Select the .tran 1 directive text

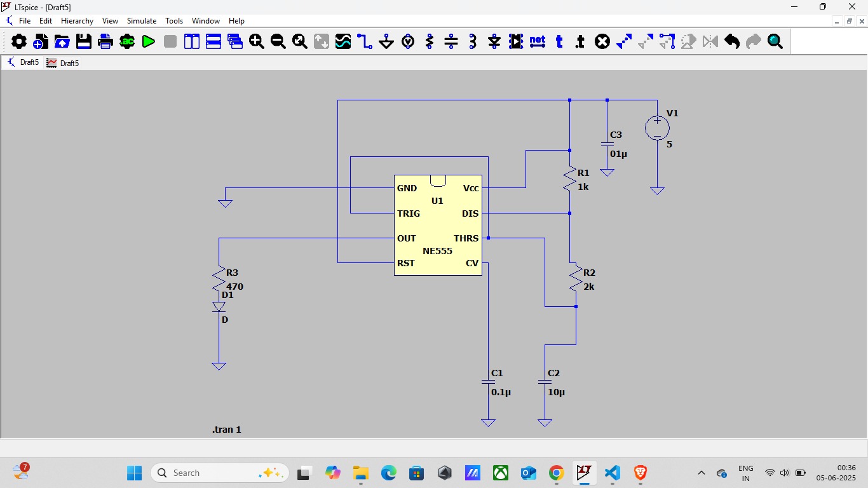(x=227, y=430)
